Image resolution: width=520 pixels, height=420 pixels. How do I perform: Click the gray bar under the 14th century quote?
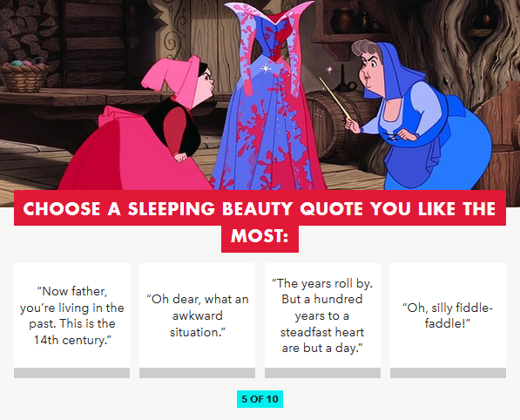click(x=72, y=373)
